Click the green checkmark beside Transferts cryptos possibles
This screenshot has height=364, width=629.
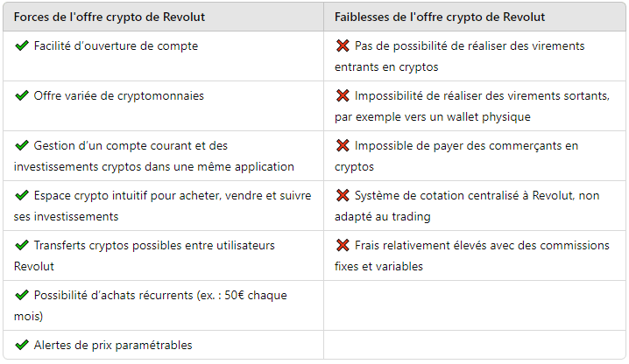tap(22, 245)
